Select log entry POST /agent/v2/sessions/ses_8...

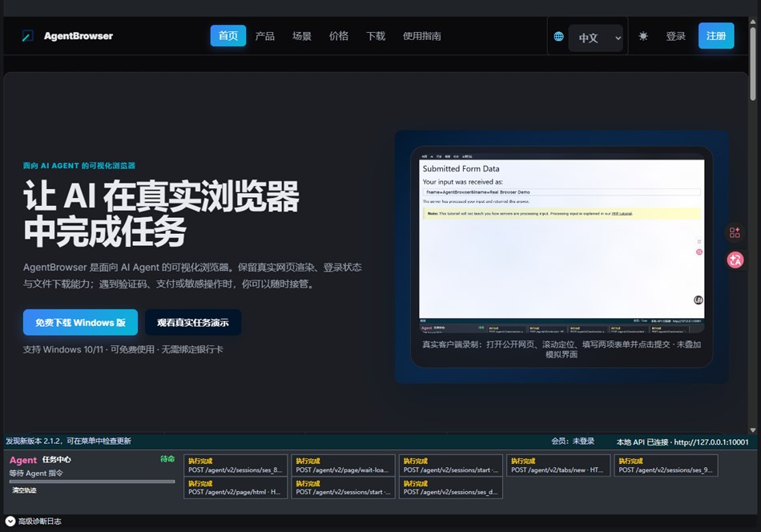click(236, 465)
